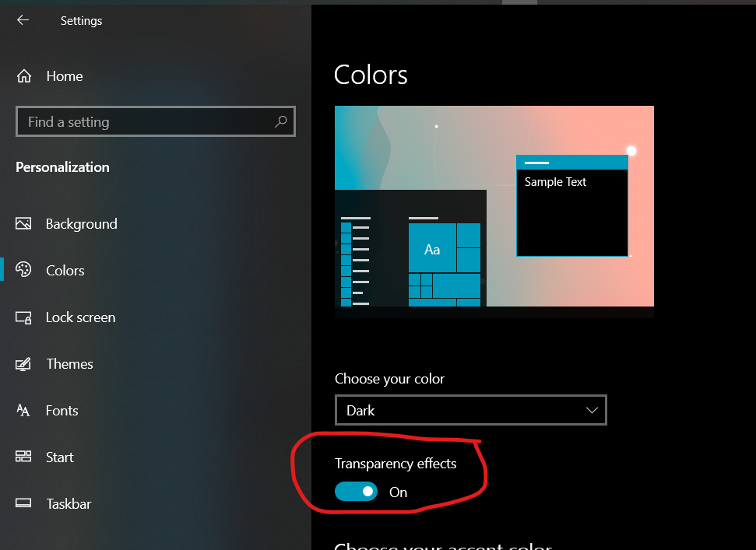
Task: Turn off Transparency effects toggle
Action: pyautogui.click(x=357, y=492)
